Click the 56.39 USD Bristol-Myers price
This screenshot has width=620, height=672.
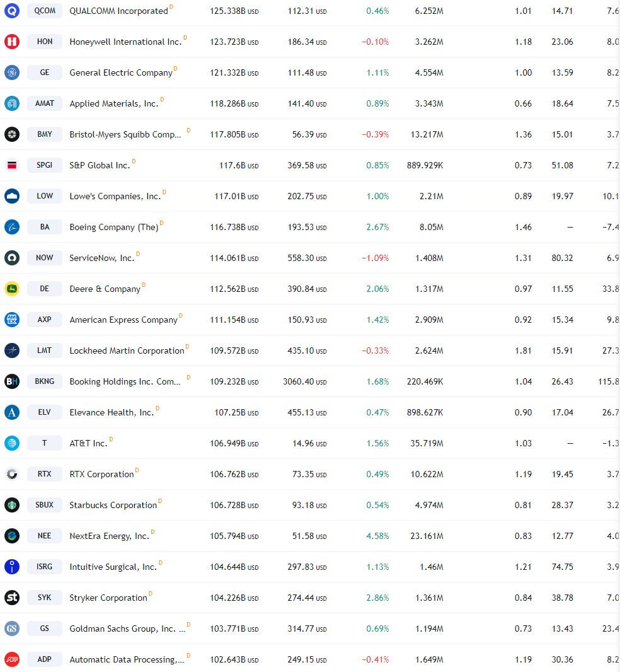309,134
